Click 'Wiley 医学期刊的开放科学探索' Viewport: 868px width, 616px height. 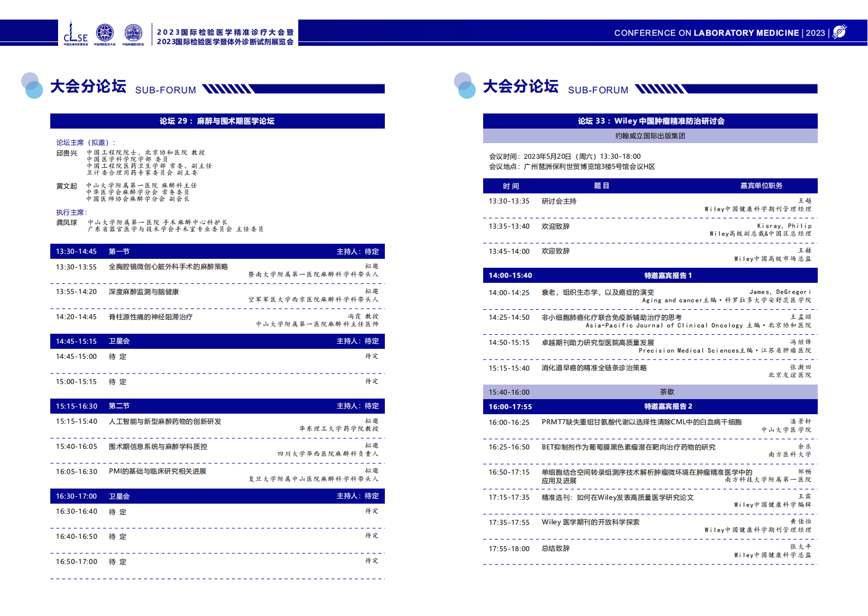point(590,522)
